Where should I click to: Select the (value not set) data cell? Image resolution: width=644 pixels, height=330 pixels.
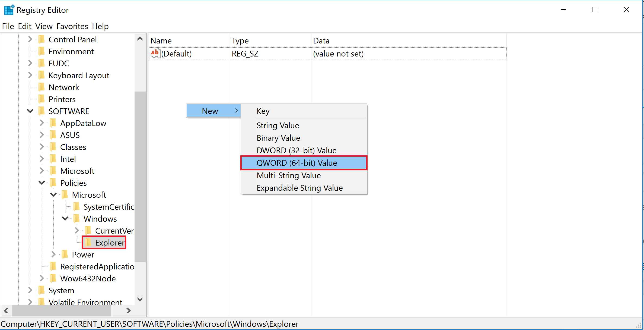(338, 54)
